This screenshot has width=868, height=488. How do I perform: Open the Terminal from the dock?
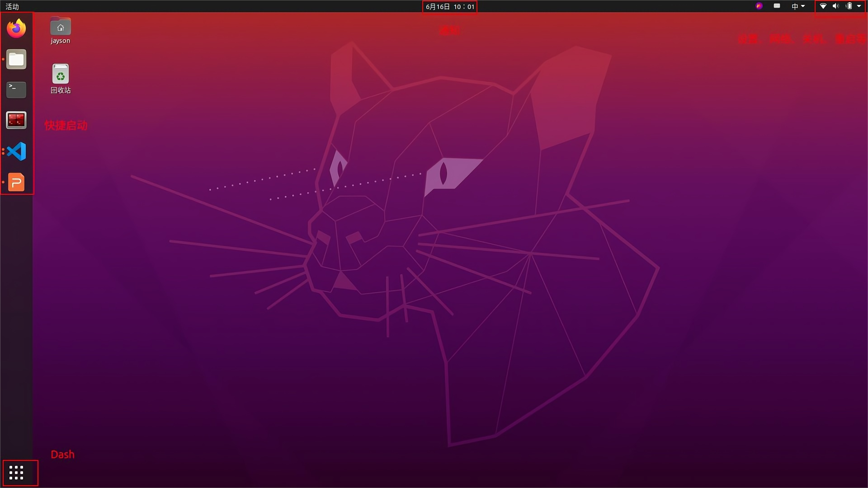tap(16, 90)
